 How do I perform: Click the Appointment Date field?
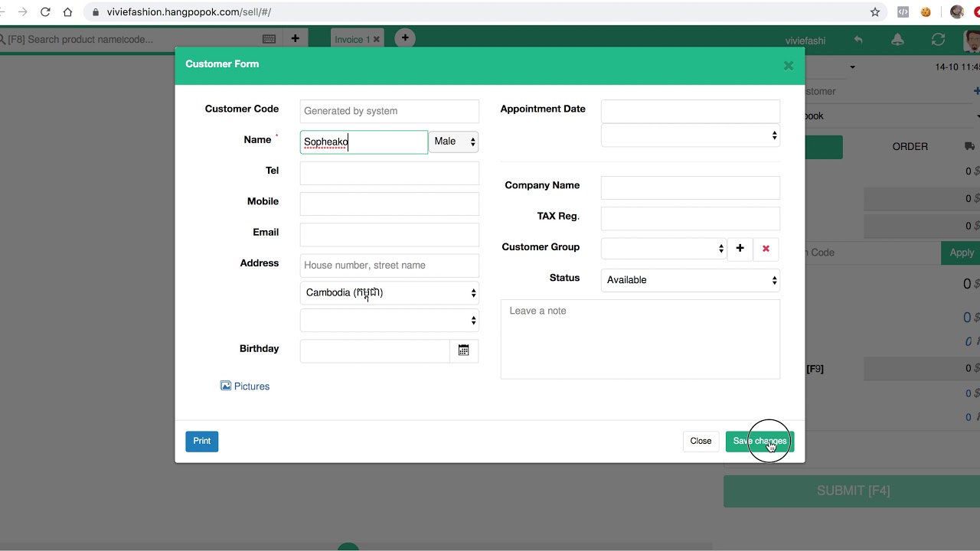pos(690,111)
